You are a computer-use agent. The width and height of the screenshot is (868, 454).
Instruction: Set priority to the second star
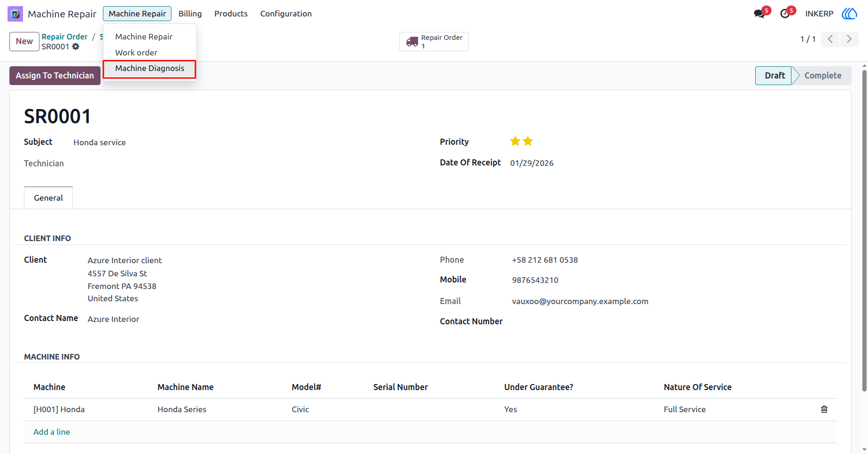(528, 141)
